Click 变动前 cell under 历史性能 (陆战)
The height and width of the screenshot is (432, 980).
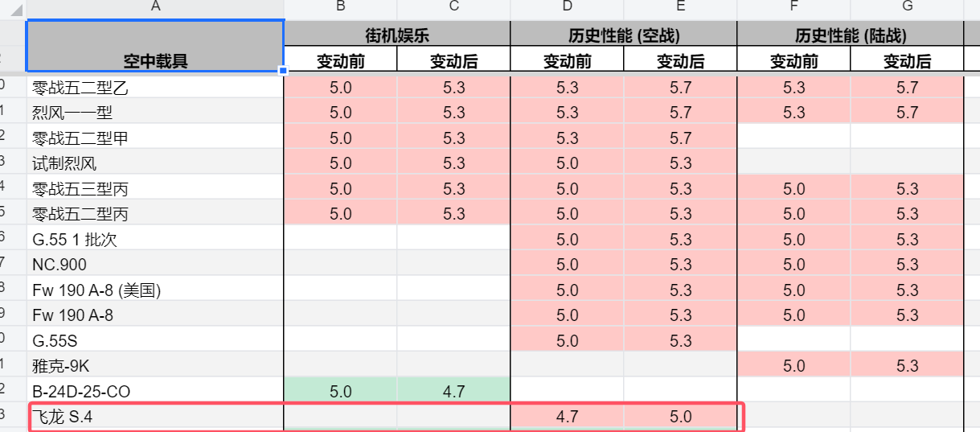(793, 60)
